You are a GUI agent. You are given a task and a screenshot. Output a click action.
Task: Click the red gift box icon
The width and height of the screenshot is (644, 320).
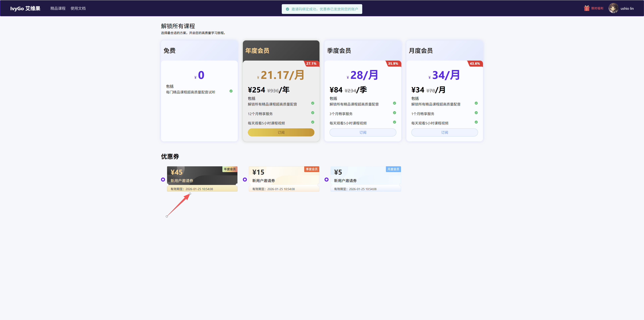tap(586, 8)
